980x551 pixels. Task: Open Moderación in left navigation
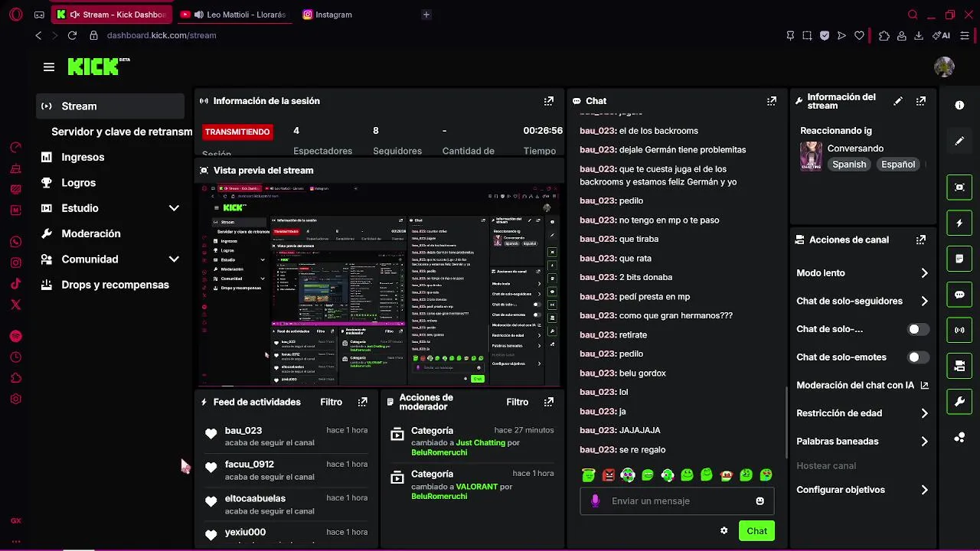(x=112, y=233)
